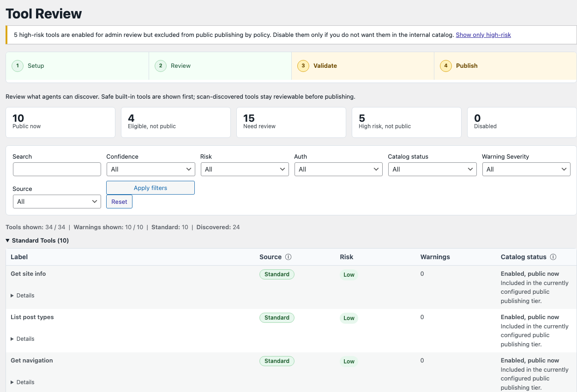The height and width of the screenshot is (392, 577).
Task: Click the Low risk badge for Get site info
Action: (349, 274)
